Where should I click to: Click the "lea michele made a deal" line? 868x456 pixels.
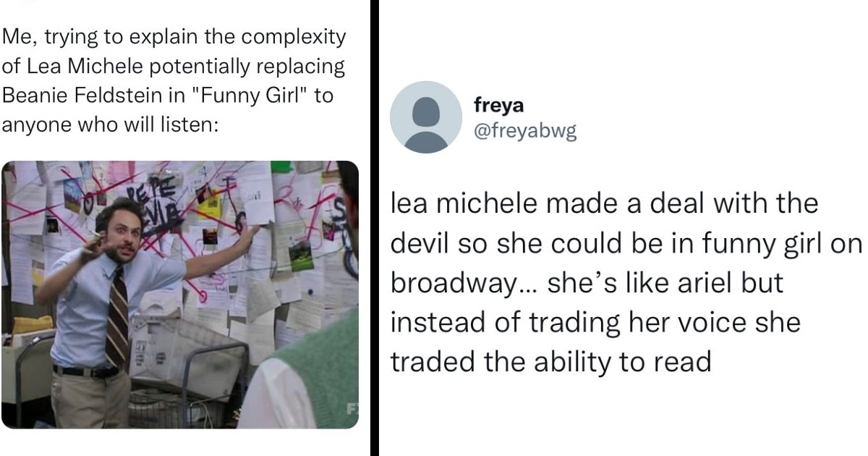[604, 204]
